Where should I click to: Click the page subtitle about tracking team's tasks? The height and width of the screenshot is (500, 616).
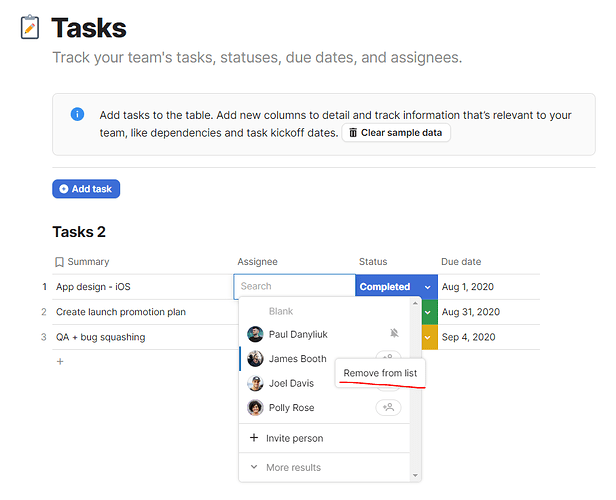(x=257, y=58)
